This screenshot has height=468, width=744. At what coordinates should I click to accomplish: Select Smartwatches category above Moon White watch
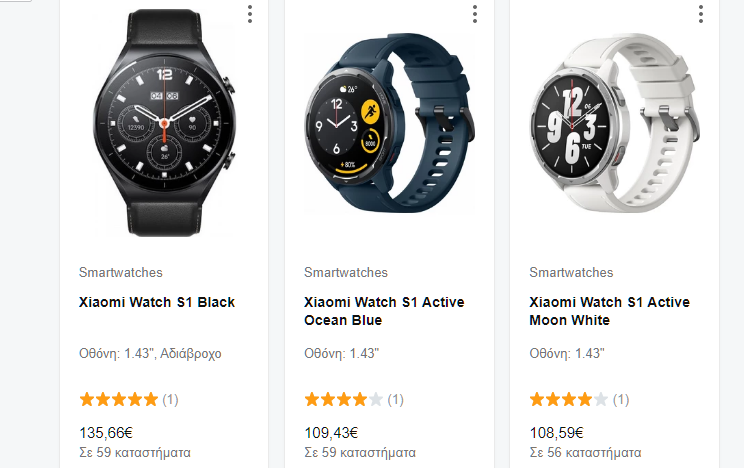point(571,272)
